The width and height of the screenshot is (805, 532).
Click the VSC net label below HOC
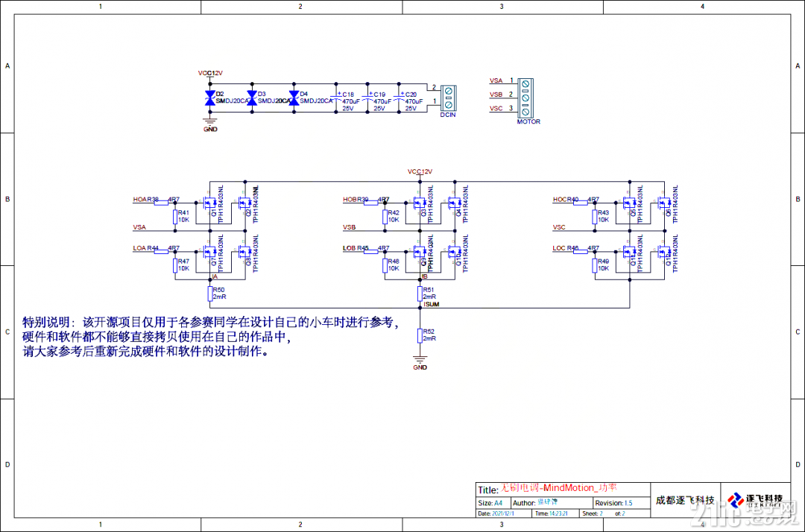[560, 227]
